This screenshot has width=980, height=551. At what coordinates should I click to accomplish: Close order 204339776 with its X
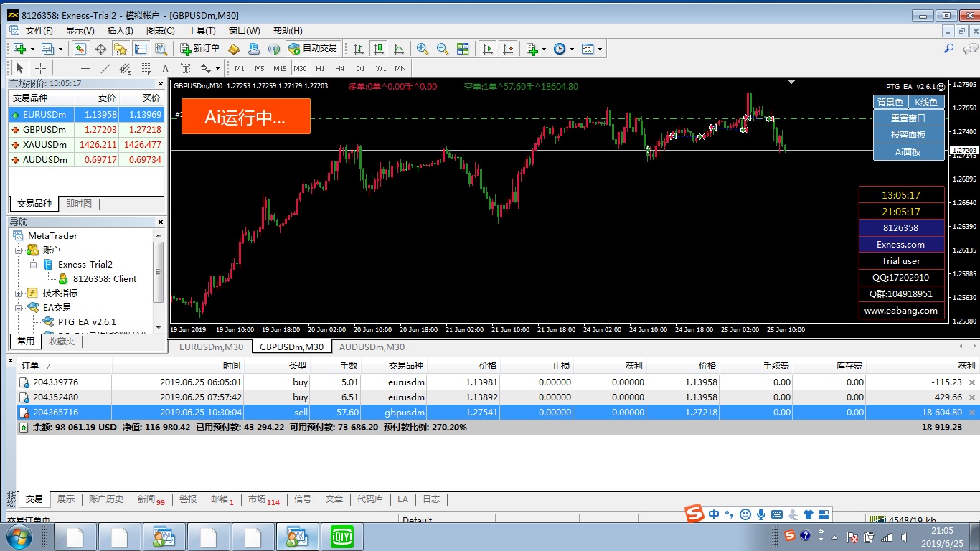tap(972, 382)
